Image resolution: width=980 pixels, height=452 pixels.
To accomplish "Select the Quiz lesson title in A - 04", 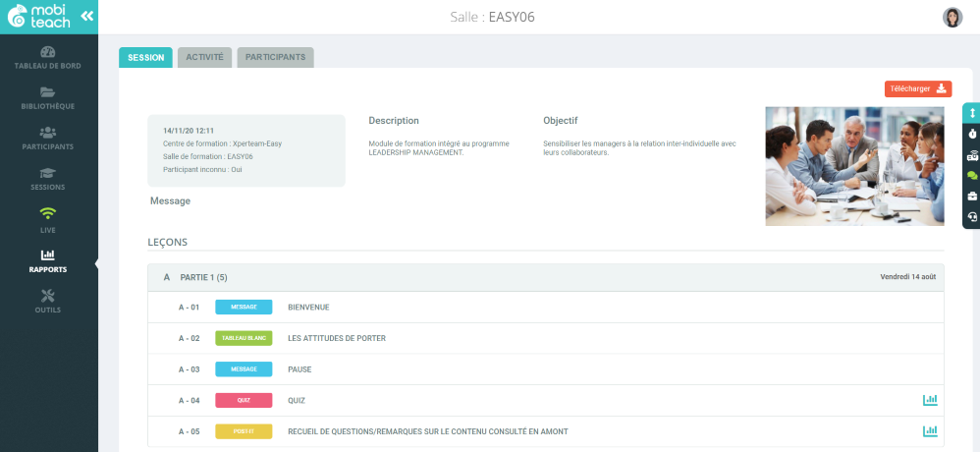I will tap(297, 401).
